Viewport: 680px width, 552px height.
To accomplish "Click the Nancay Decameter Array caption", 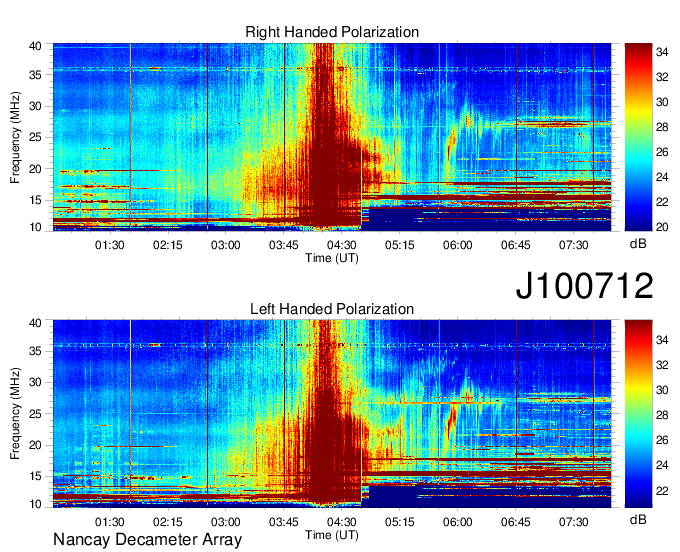I will [x=147, y=540].
